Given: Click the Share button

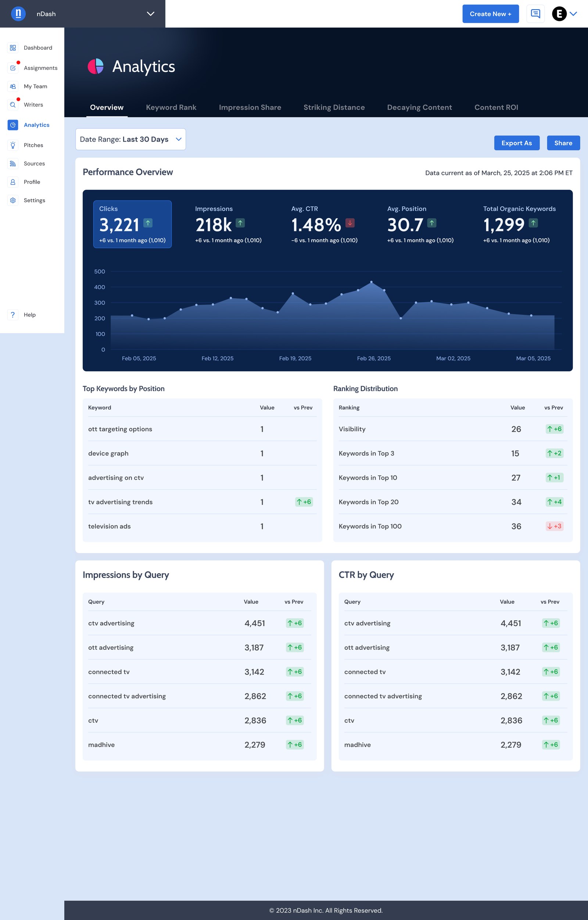Looking at the screenshot, I should (563, 143).
